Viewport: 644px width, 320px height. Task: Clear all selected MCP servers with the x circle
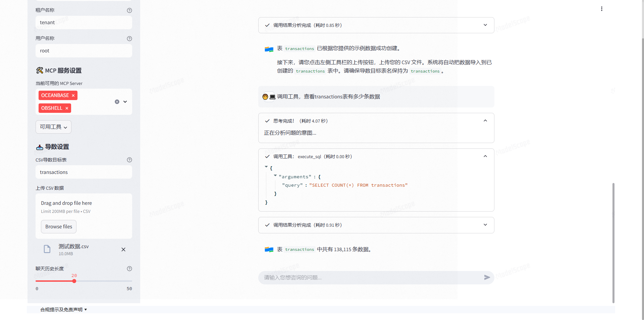click(117, 101)
